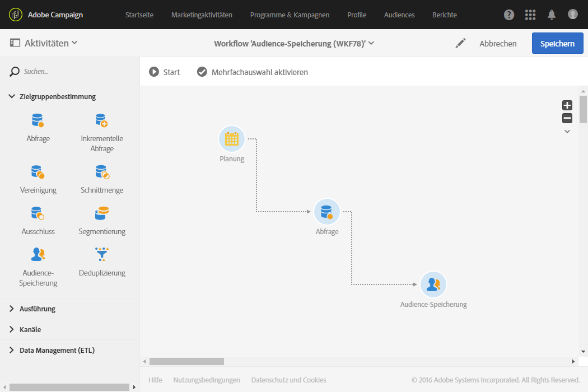The image size is (588, 392).
Task: Select the Schnittmenge activity icon
Action: click(x=101, y=172)
